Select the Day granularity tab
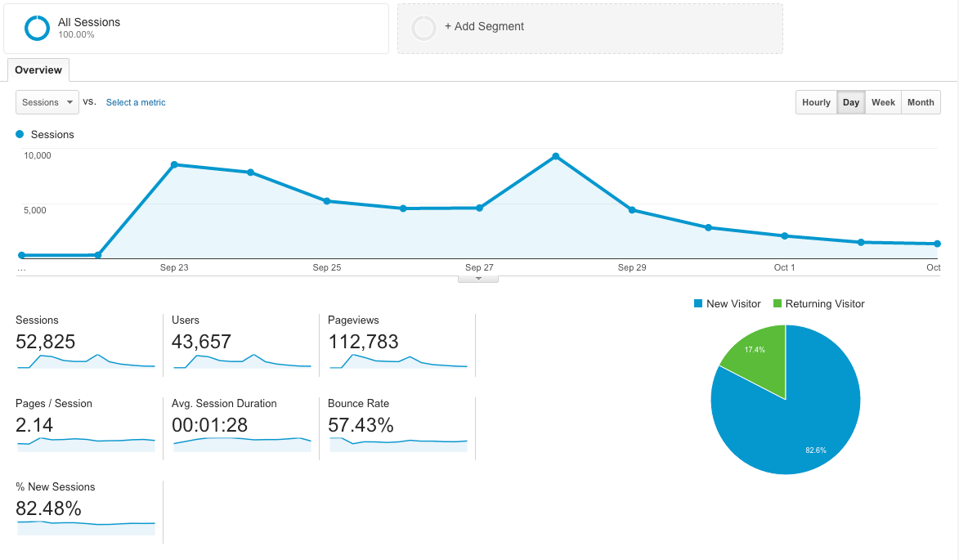 (x=850, y=102)
